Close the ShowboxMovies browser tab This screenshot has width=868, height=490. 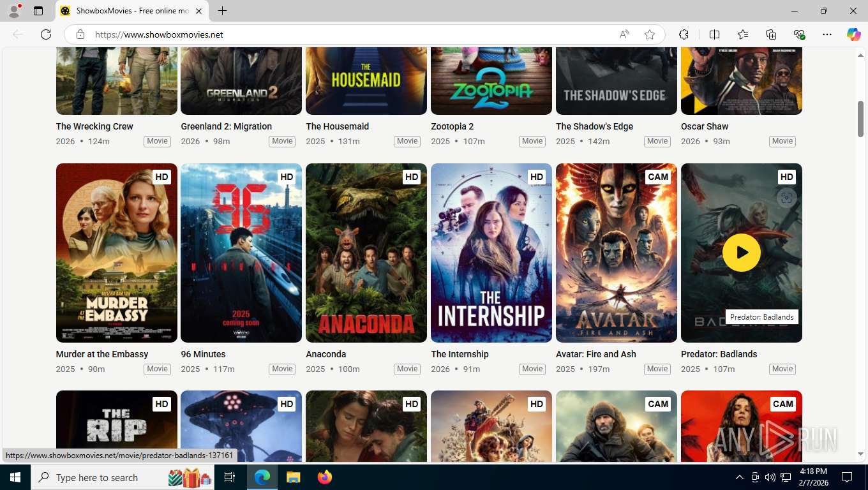pyautogui.click(x=198, y=11)
